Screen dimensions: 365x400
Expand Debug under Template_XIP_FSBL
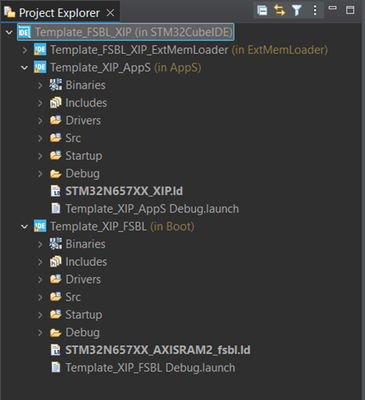[40, 333]
